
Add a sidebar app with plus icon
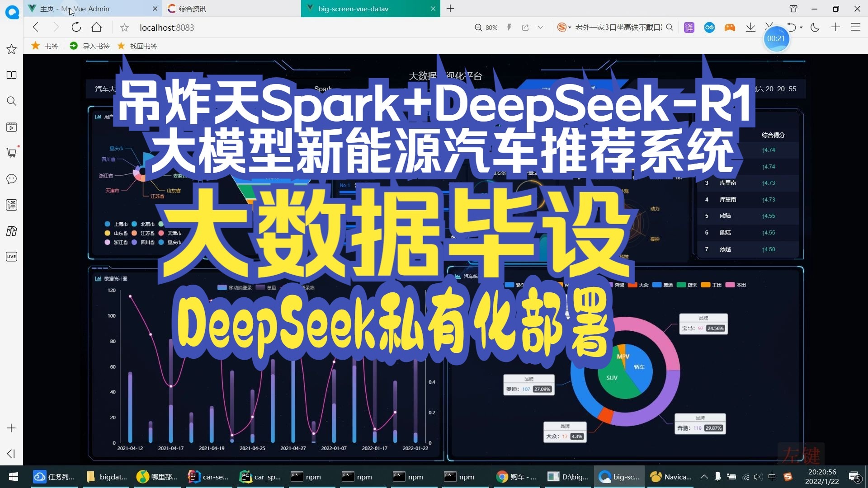tap(12, 428)
